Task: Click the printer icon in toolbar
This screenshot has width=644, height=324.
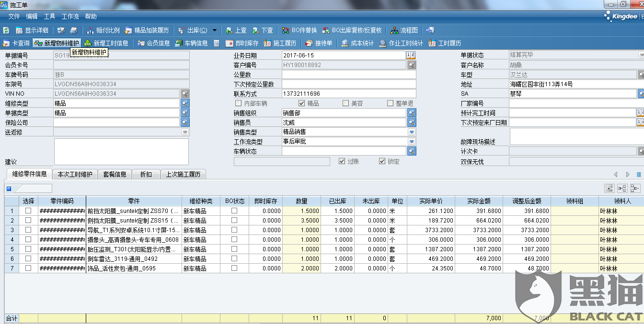Action: tap(74, 30)
